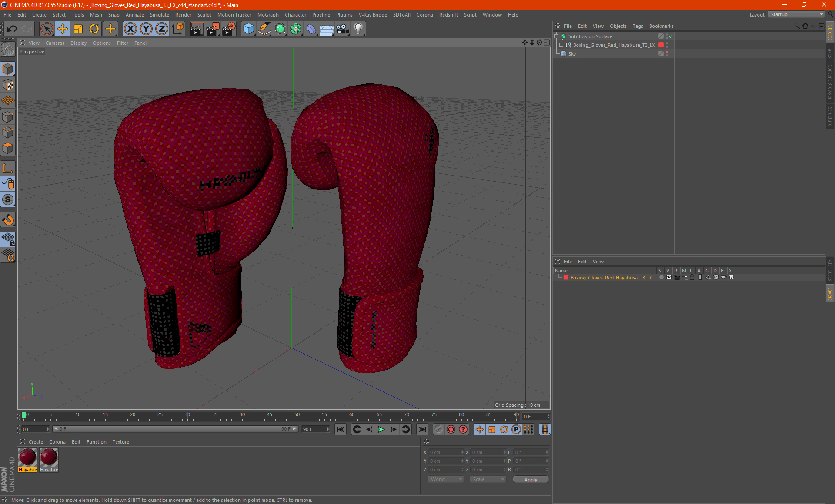Screen dimensions: 835x504
Task: Lock the workplane
Action: point(8,239)
